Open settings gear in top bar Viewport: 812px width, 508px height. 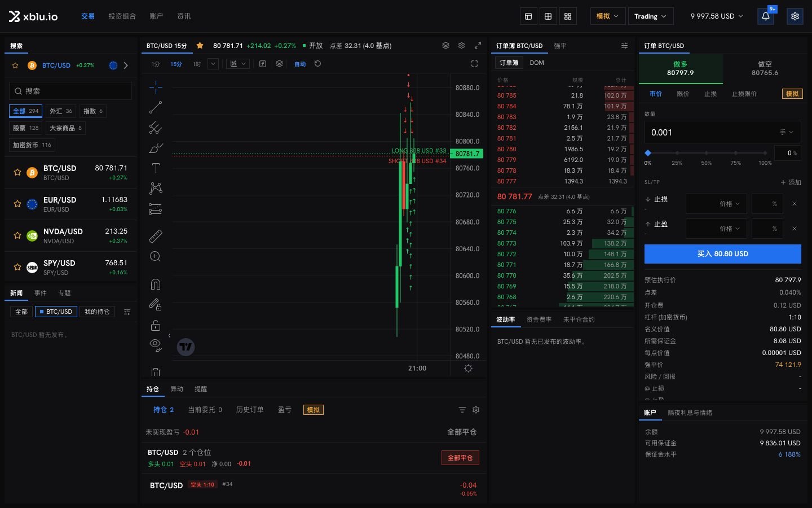point(795,16)
